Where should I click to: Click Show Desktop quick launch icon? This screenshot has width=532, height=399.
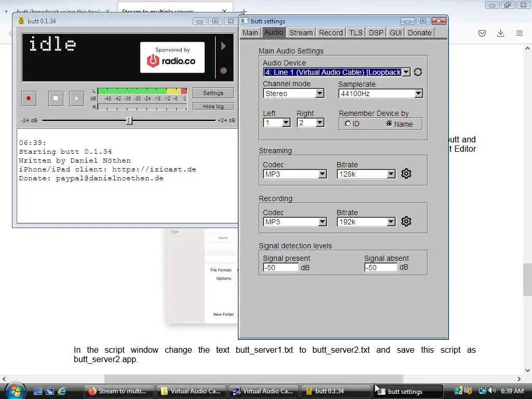point(37,391)
